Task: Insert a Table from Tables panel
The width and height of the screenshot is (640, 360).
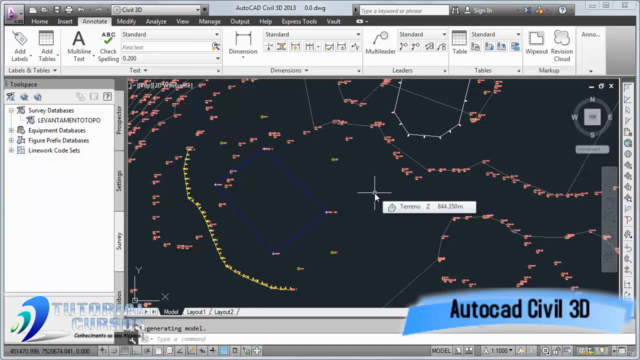Action: pyautogui.click(x=459, y=43)
